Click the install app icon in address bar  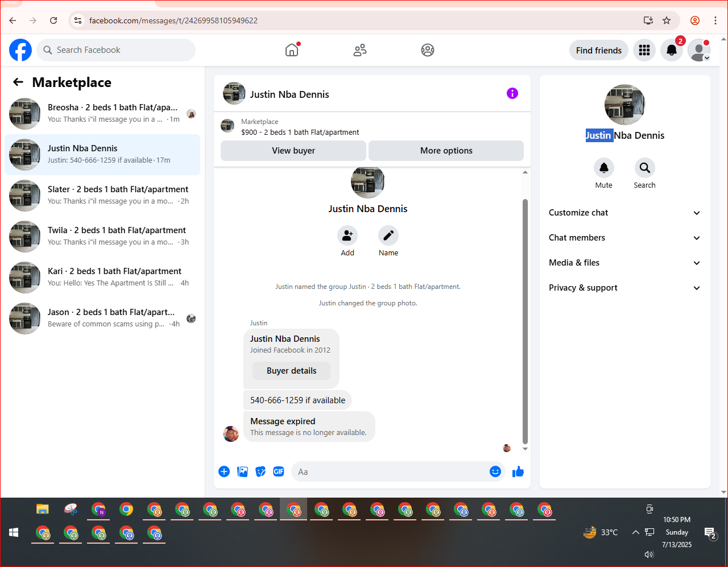point(648,20)
